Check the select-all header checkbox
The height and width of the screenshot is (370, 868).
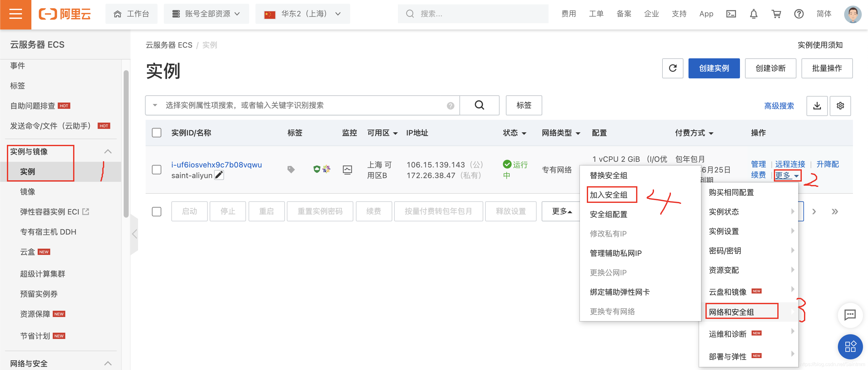click(156, 133)
